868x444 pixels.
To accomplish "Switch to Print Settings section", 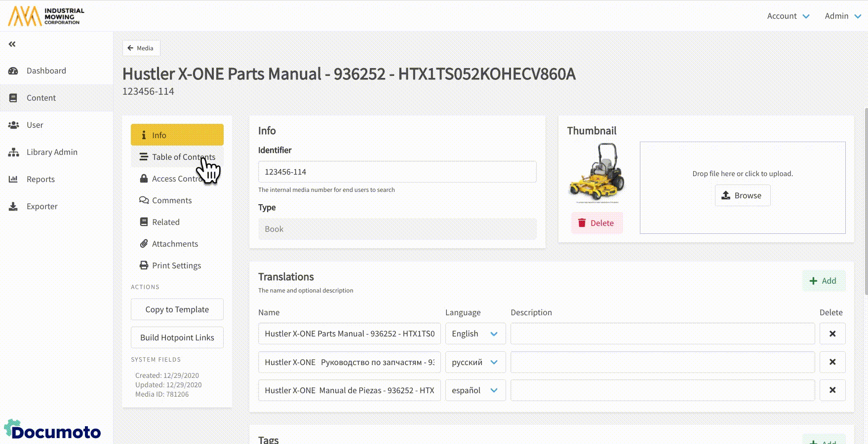I will coord(176,265).
